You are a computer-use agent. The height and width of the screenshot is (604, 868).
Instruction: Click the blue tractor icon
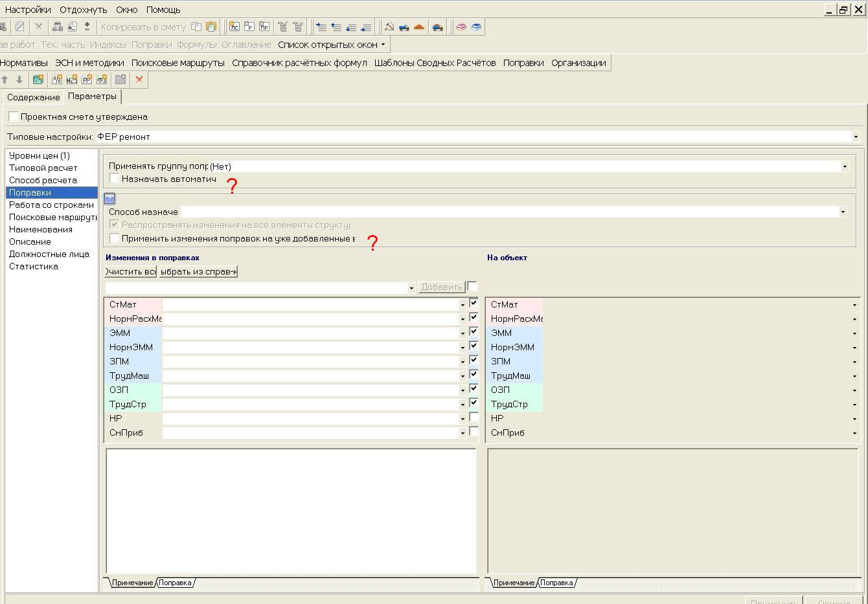coord(404,27)
